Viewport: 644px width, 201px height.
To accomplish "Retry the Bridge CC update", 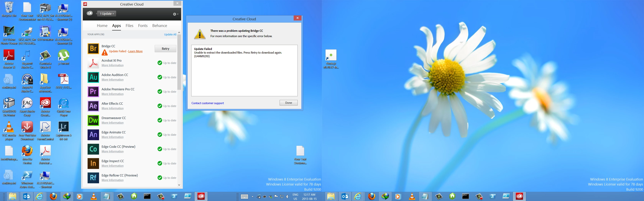I will 165,49.
